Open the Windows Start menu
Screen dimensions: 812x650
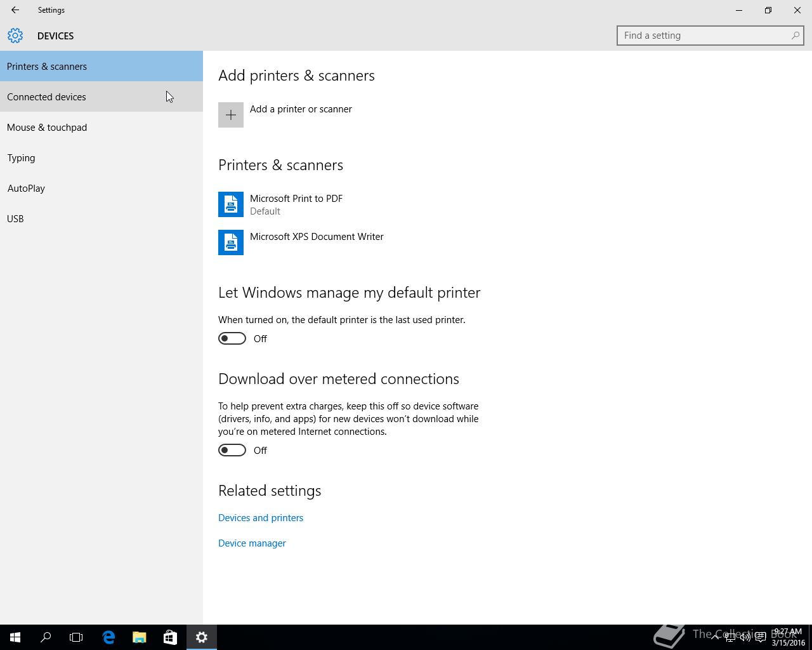click(15, 637)
